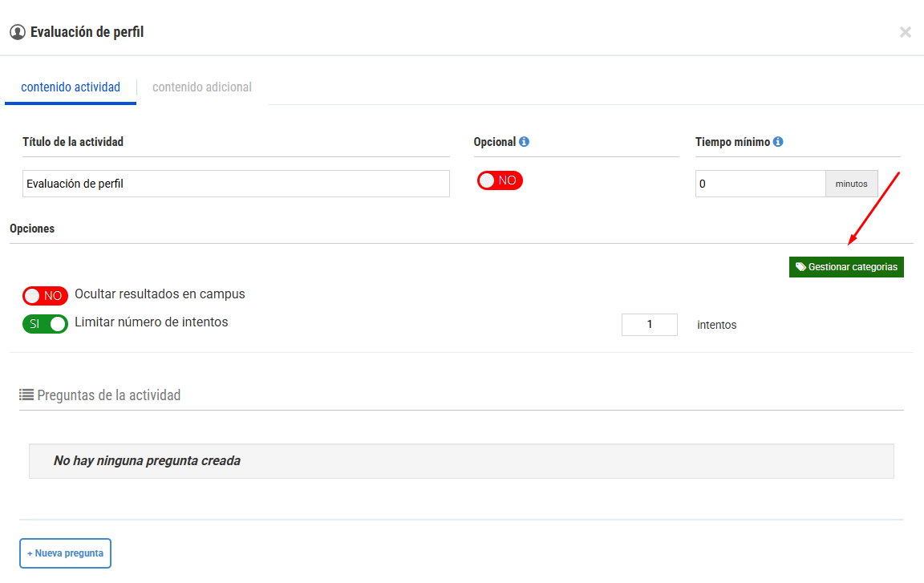This screenshot has height=583, width=924.
Task: Click the list icon beside Preguntas de la actividad
Action: point(26,395)
